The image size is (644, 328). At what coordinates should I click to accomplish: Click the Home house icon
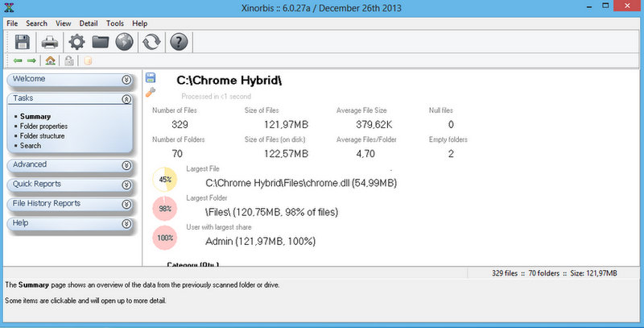pos(50,60)
